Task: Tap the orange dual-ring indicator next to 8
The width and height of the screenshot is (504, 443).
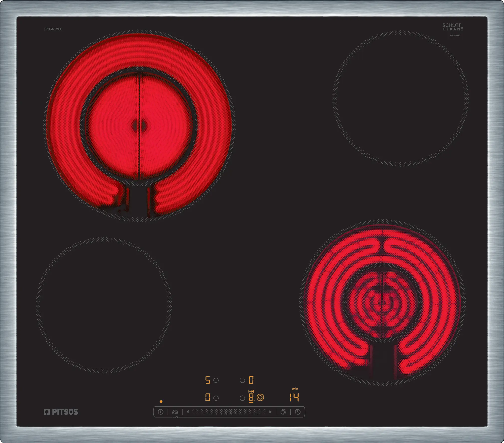Action: coord(260,397)
